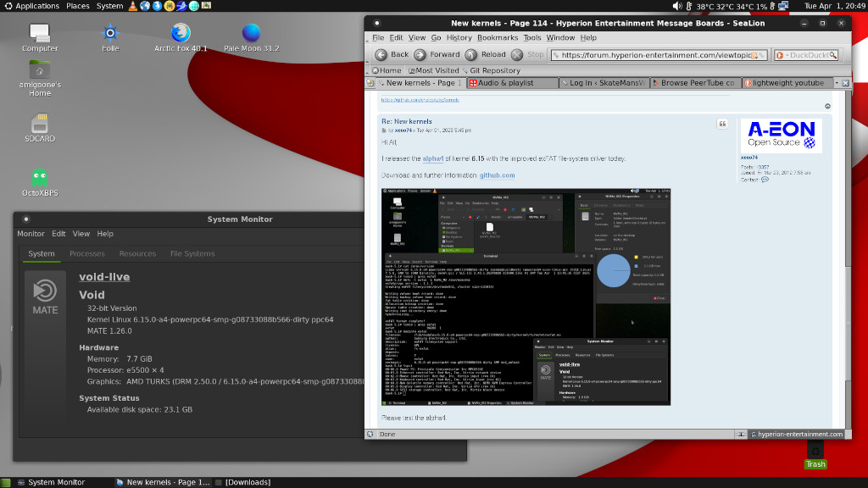Select the Pale Moon 31.2 desktop icon
The width and height of the screenshot is (868, 488).
pyautogui.click(x=251, y=37)
